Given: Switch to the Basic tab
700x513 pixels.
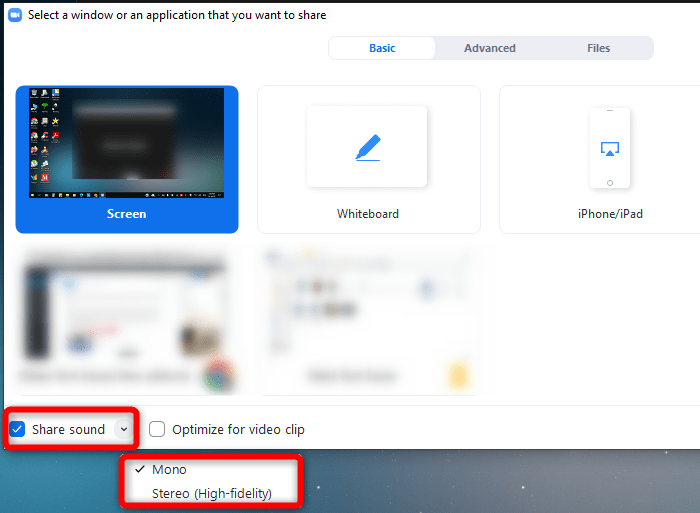Looking at the screenshot, I should 382,48.
